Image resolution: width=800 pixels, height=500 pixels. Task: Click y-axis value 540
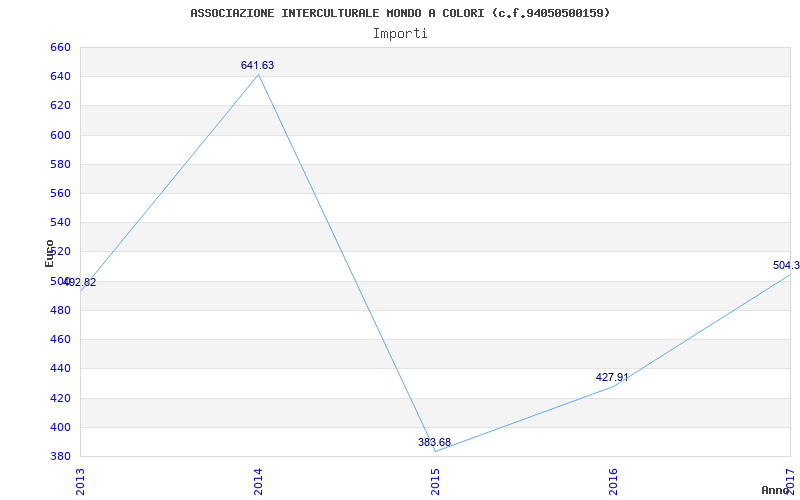coord(60,223)
